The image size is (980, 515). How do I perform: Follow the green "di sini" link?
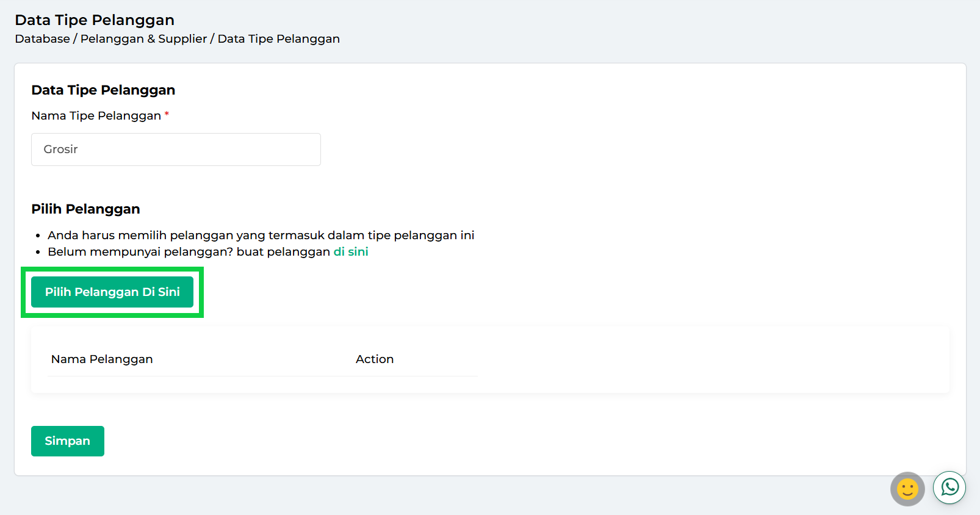pos(350,252)
